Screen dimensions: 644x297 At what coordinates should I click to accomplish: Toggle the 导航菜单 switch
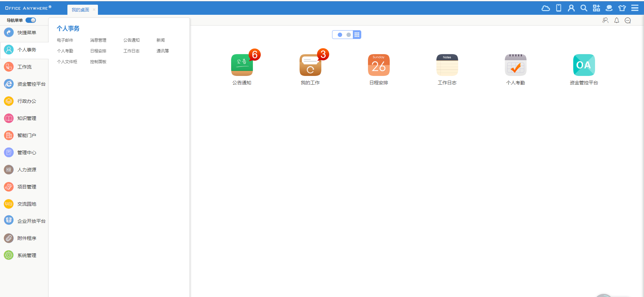point(31,20)
